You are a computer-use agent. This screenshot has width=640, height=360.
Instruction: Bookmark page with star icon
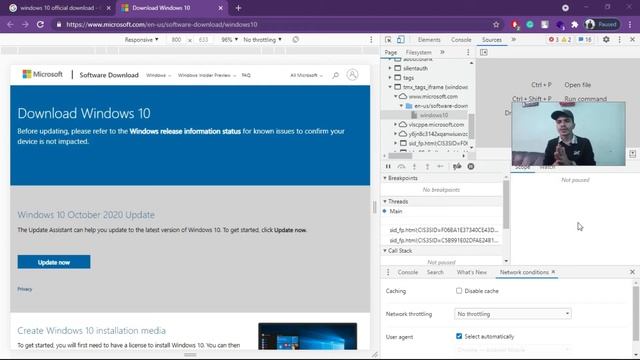pyautogui.click(x=496, y=24)
